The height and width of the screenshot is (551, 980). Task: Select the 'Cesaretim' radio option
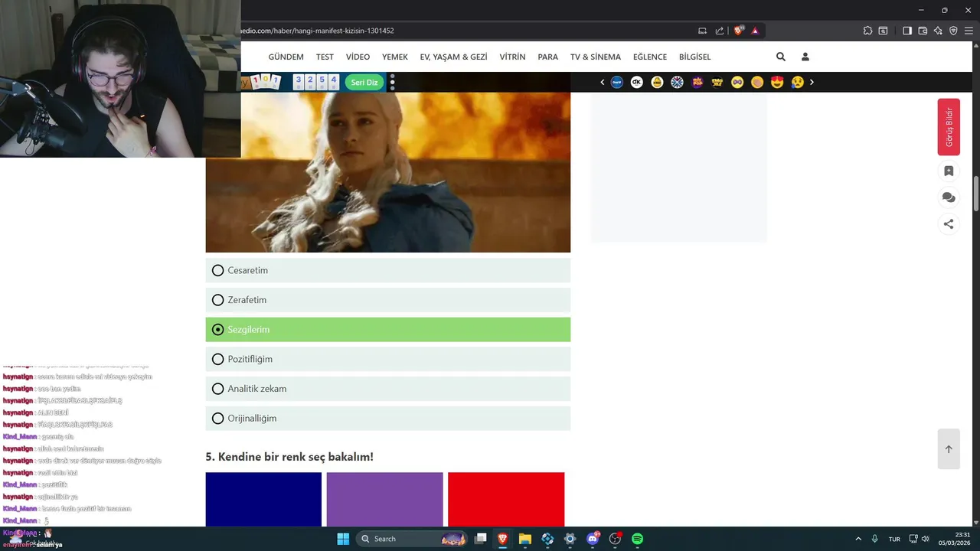tap(387, 270)
